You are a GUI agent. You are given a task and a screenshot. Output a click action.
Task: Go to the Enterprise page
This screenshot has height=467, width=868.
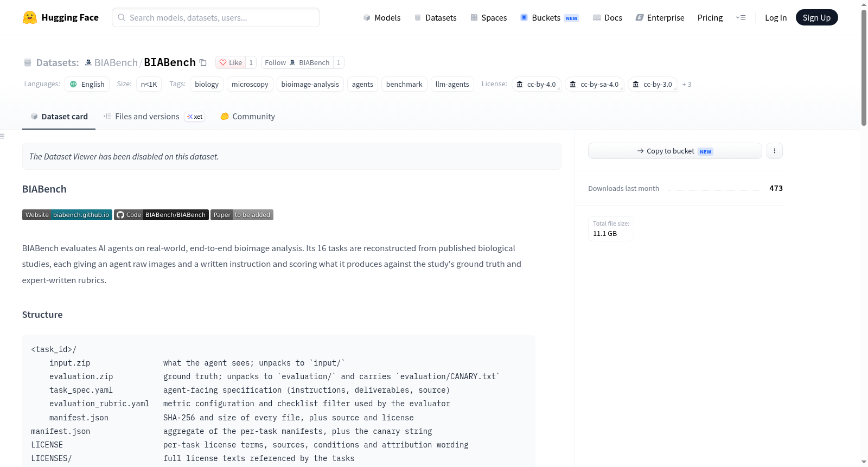point(660,17)
